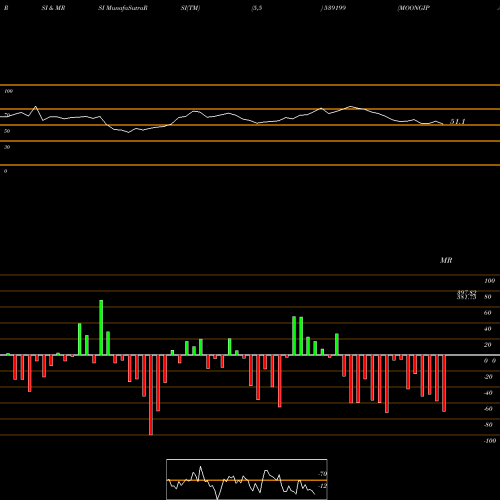This screenshot has height=500, width=500.
Task: Click the MR panel's -100 axis label
Action: [490, 441]
